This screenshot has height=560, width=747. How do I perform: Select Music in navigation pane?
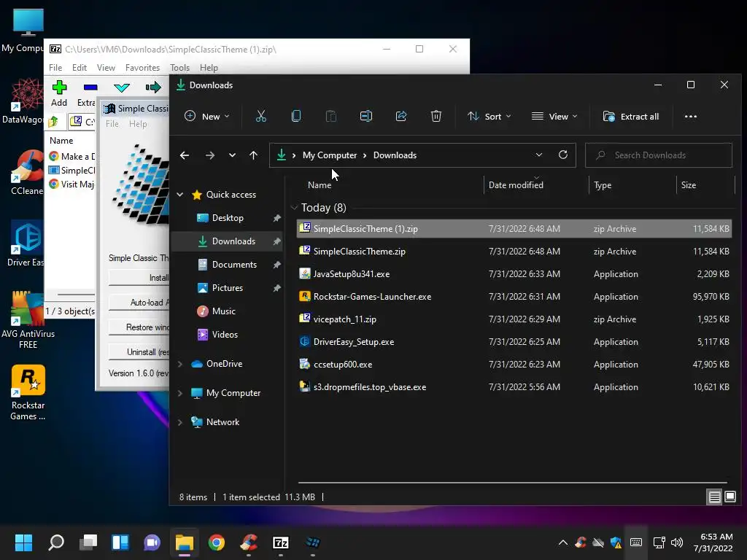click(223, 311)
